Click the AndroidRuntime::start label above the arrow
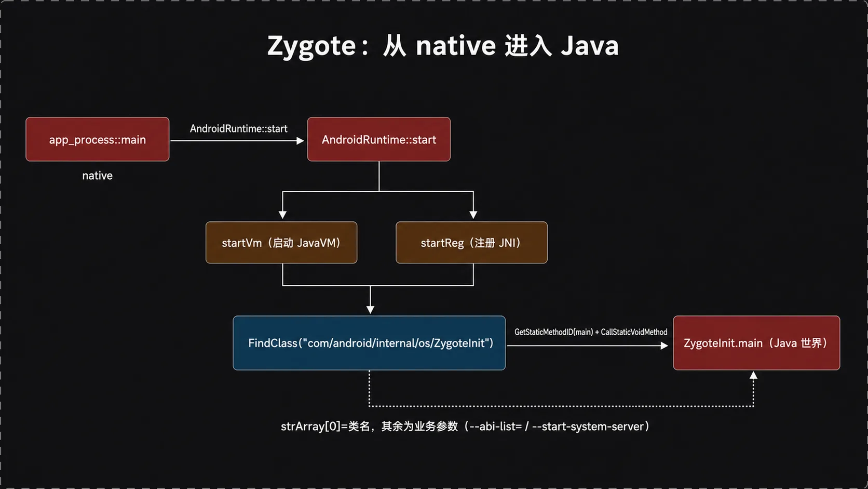 coord(238,128)
